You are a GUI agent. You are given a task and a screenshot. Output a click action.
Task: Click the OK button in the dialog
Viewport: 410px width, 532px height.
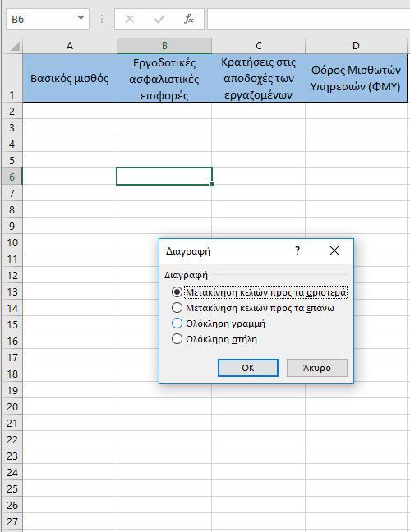[x=248, y=368]
